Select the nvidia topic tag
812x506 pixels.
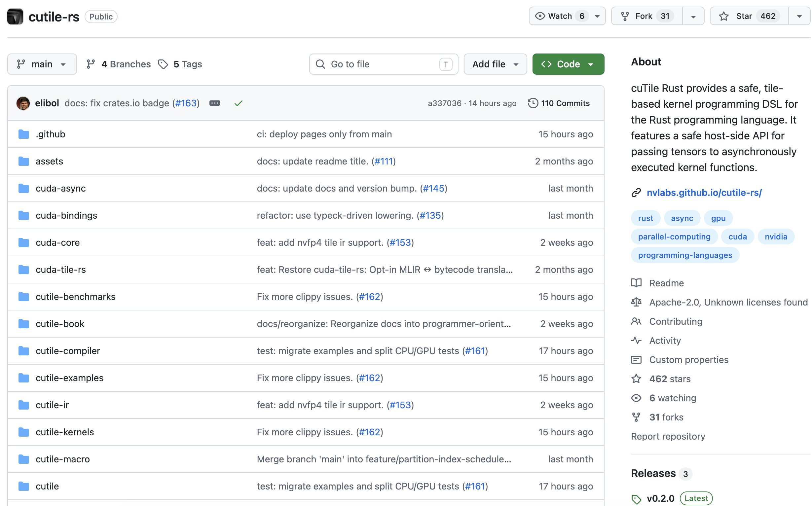point(776,236)
